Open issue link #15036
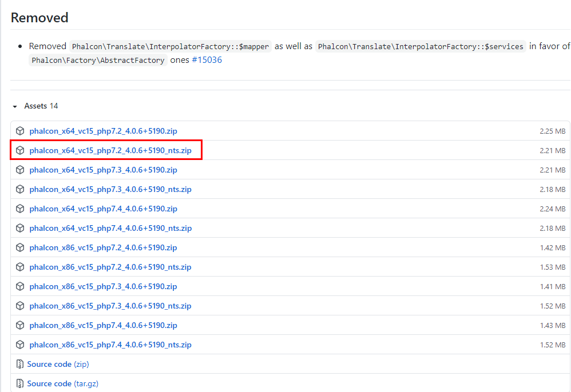Viewport: 571px width, 392px height. click(207, 60)
